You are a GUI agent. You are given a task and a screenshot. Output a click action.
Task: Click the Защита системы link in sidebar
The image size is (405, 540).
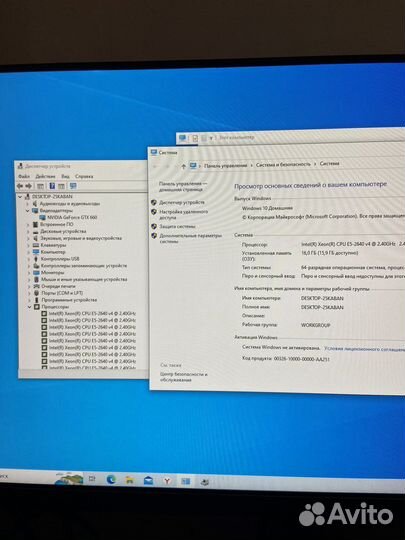tap(177, 226)
